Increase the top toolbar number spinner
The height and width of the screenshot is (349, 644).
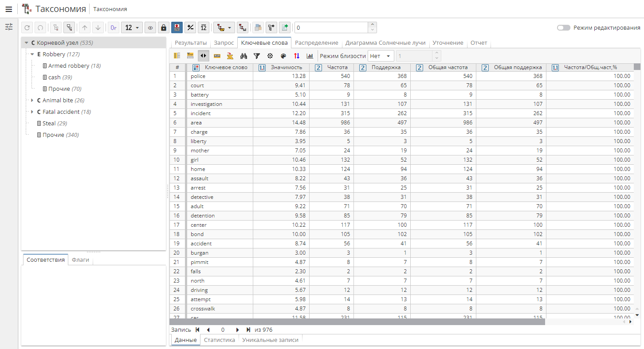click(x=373, y=25)
